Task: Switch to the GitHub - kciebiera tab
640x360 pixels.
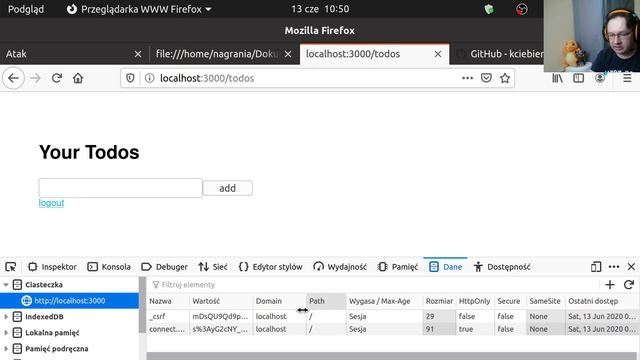Action: coord(500,54)
